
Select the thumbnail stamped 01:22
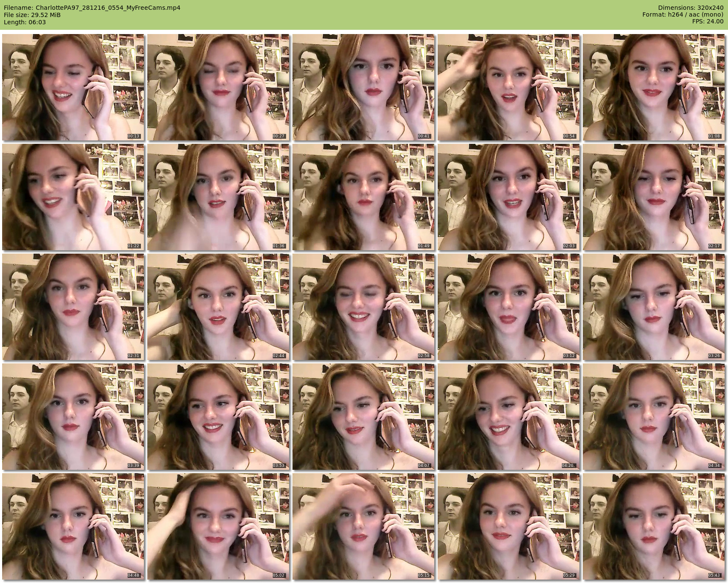(73, 197)
